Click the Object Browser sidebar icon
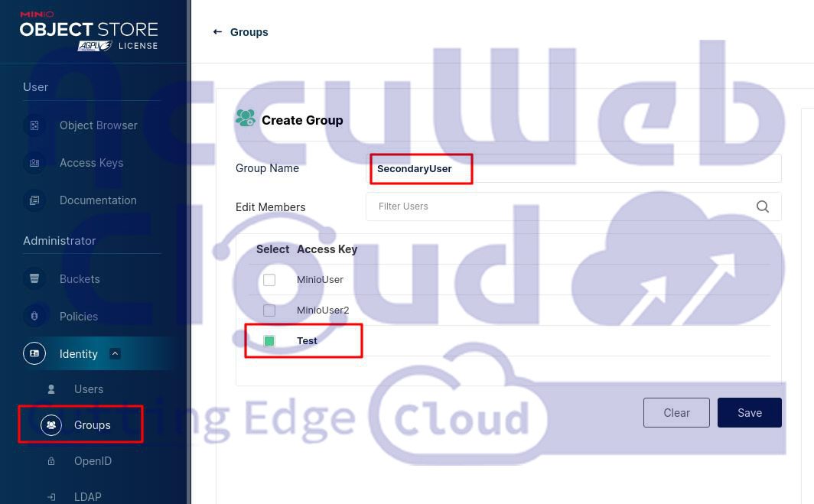814x504 pixels. pyautogui.click(x=34, y=125)
